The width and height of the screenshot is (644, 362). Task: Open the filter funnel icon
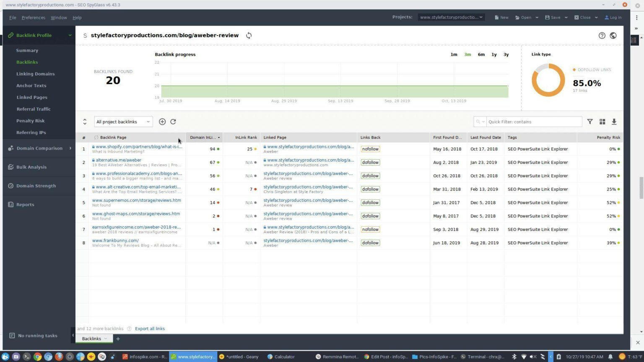pos(590,122)
